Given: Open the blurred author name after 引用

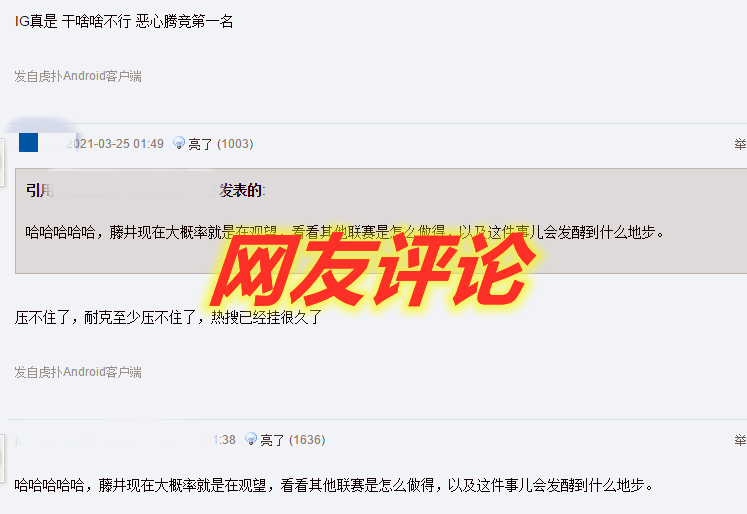Looking at the screenshot, I should [136, 191].
